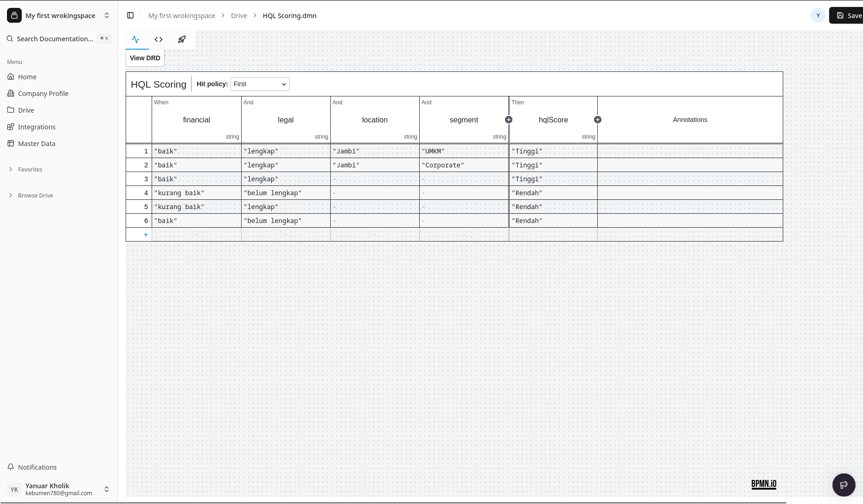The height and width of the screenshot is (504, 863).
Task: Select the "Corporate" segment cell
Action: tap(464, 165)
